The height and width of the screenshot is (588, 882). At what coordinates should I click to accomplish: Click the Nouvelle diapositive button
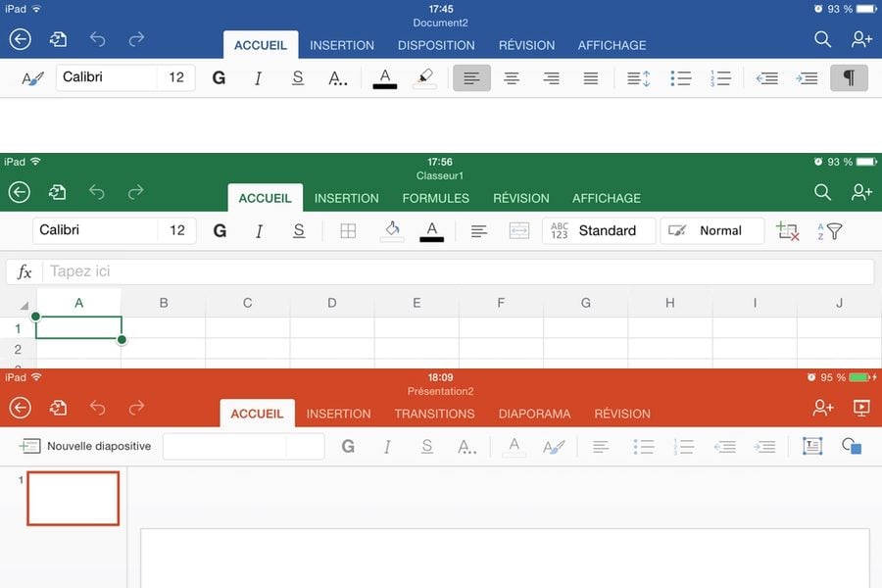[85, 447]
